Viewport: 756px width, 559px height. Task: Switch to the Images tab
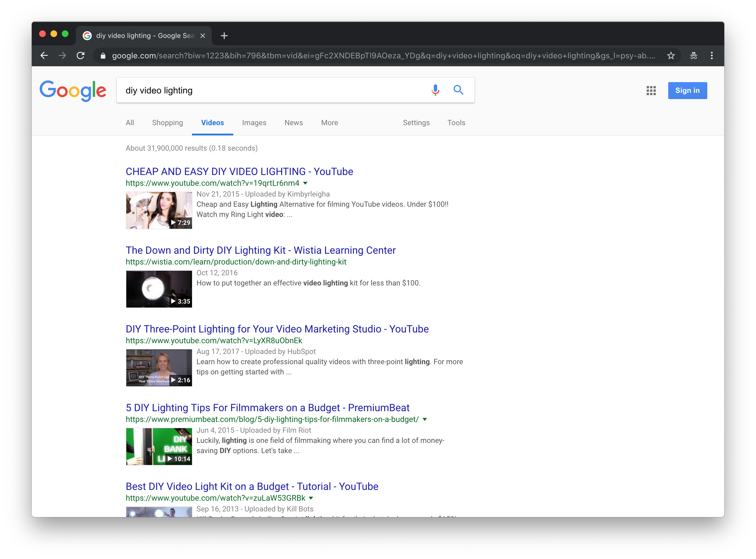254,123
